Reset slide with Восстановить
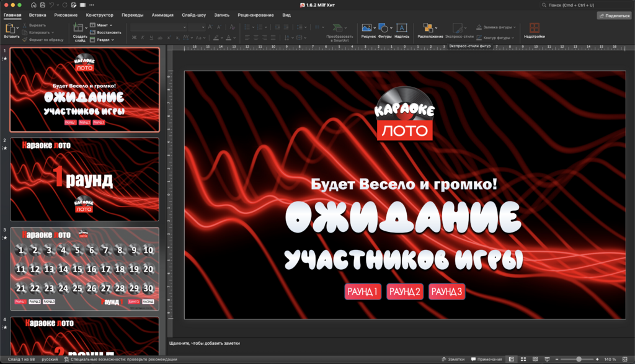The image size is (635, 364). click(x=105, y=32)
